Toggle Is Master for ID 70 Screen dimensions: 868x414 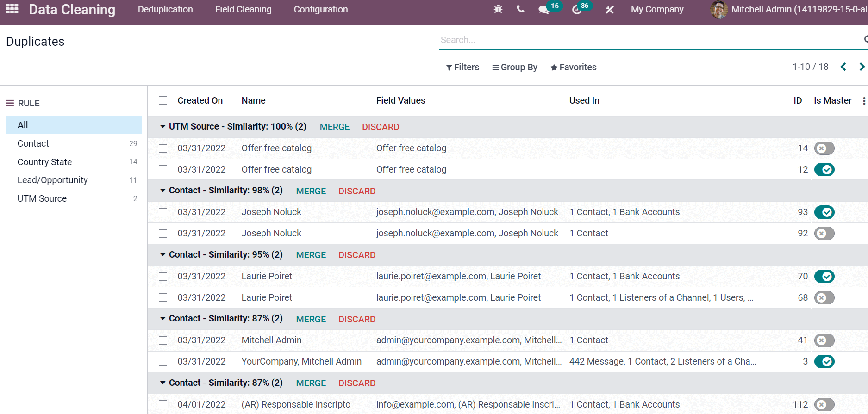(x=824, y=277)
